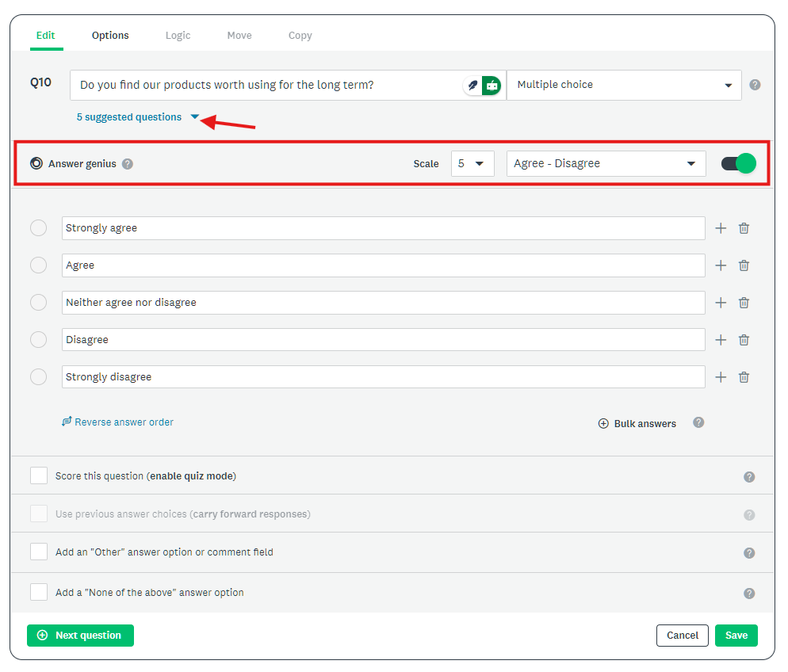Click the green Save button
The image size is (788, 672).
coord(736,636)
